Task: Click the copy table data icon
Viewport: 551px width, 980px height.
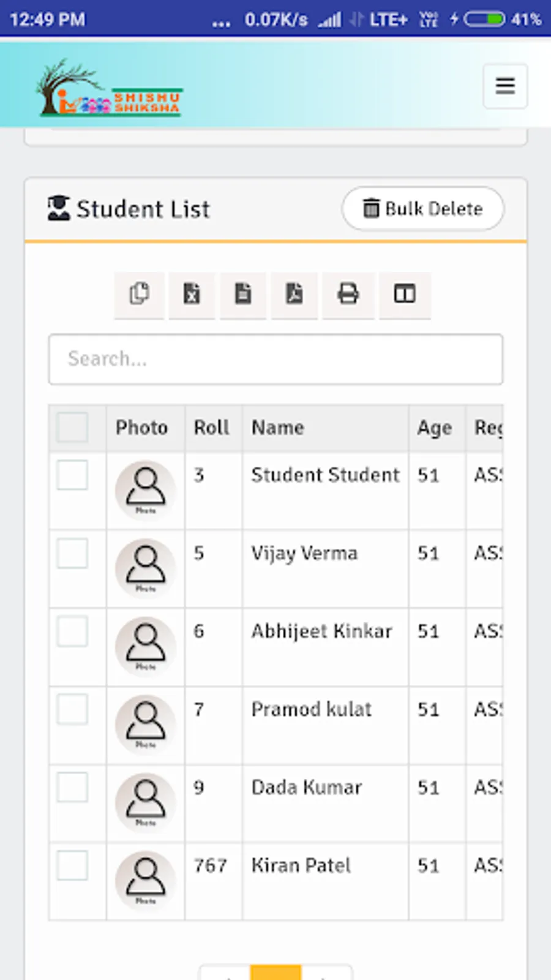Action: click(139, 294)
